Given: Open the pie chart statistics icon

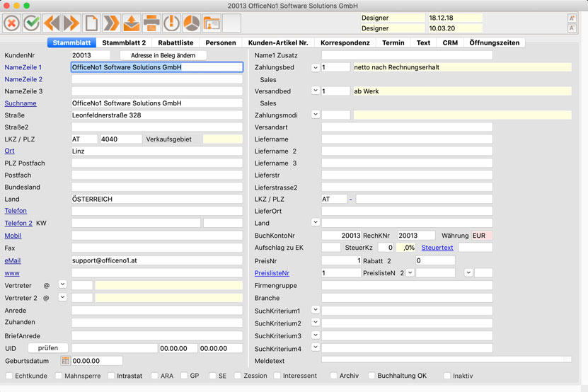Looking at the screenshot, I should click(191, 23).
